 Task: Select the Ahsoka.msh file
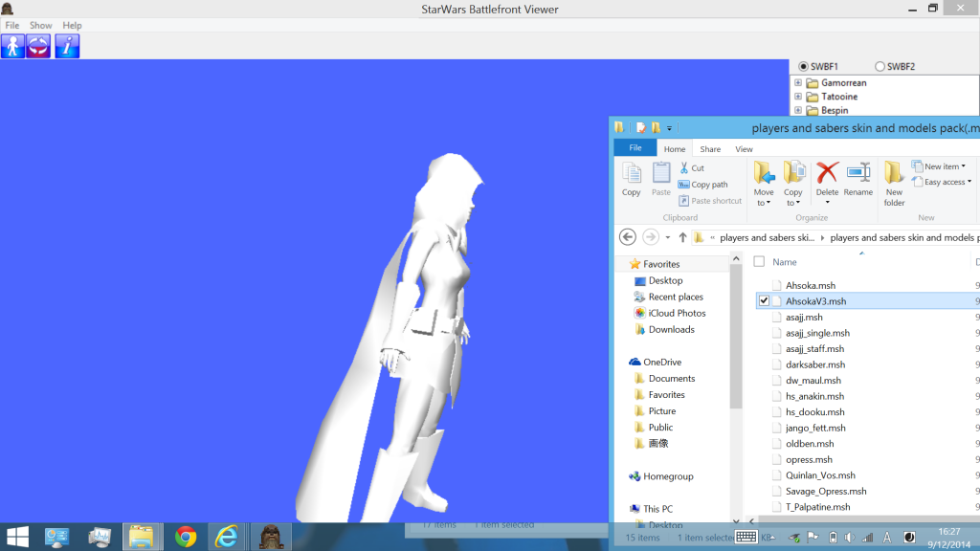(811, 285)
